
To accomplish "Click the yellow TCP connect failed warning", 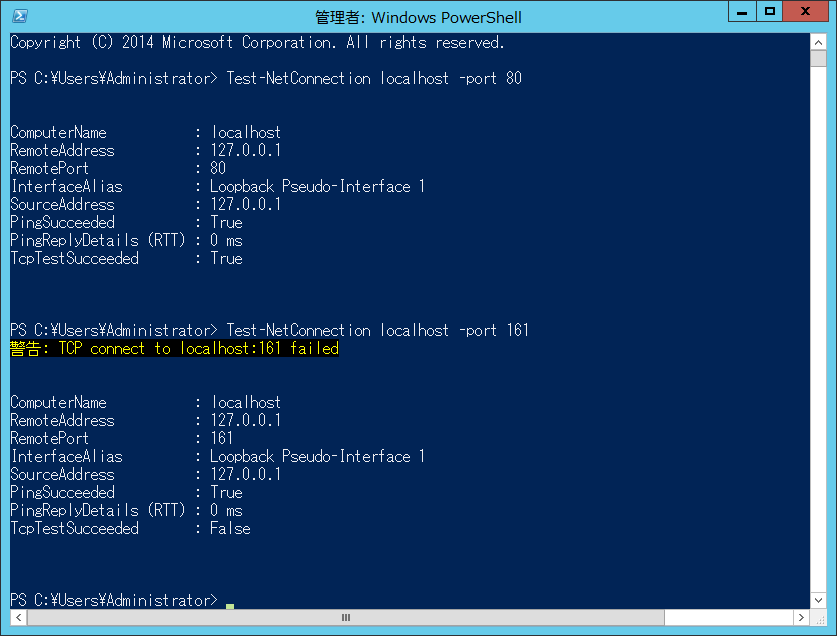I will 175,349.
